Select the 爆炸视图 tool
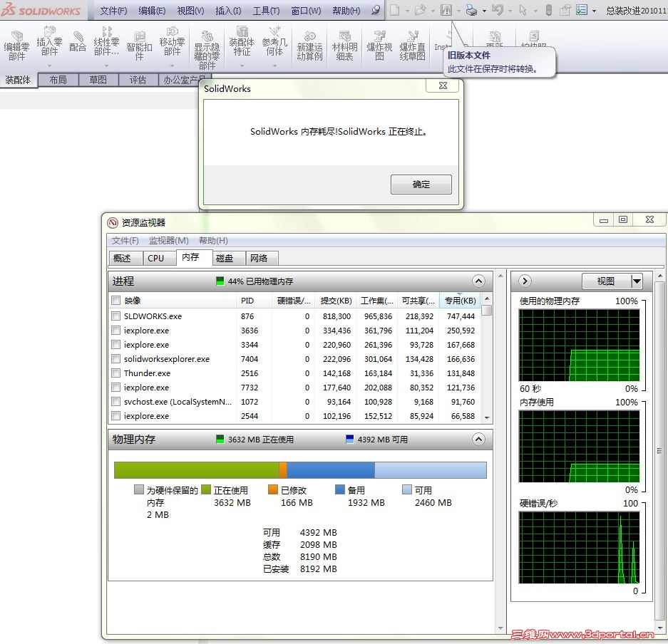The width and height of the screenshot is (668, 644). (x=379, y=46)
